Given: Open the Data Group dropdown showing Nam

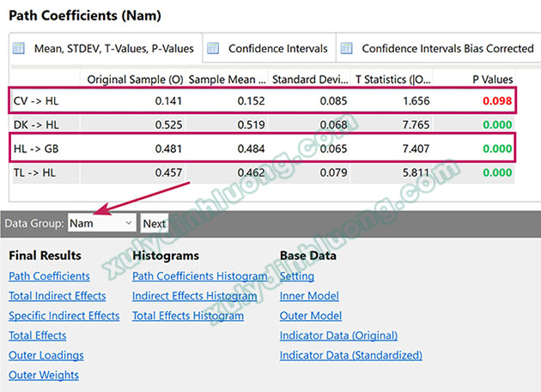Looking at the screenshot, I should coord(102,223).
